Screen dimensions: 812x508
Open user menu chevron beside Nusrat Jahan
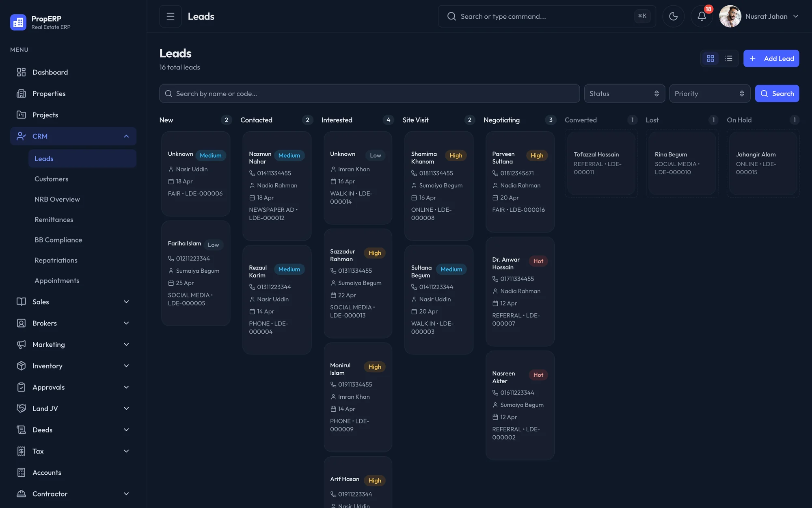(x=796, y=16)
